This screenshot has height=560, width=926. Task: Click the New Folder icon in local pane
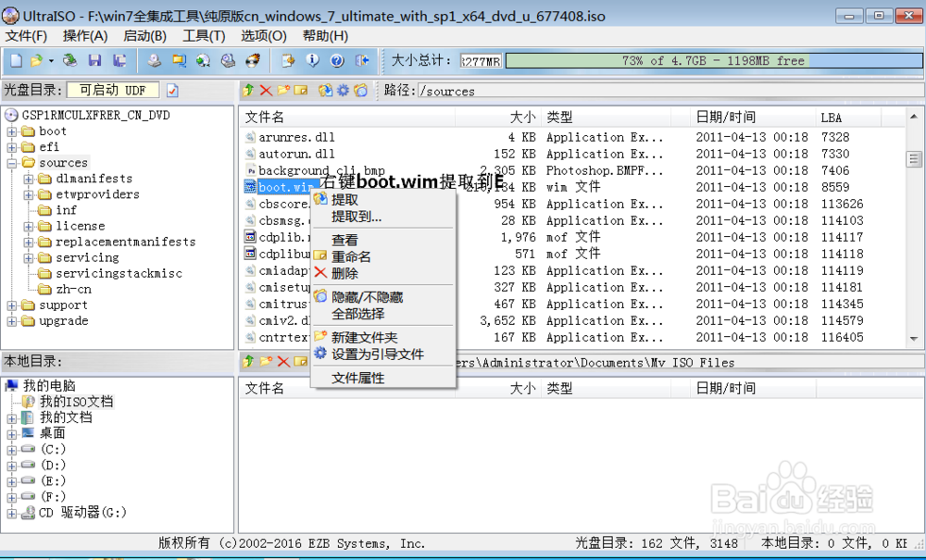click(x=266, y=361)
